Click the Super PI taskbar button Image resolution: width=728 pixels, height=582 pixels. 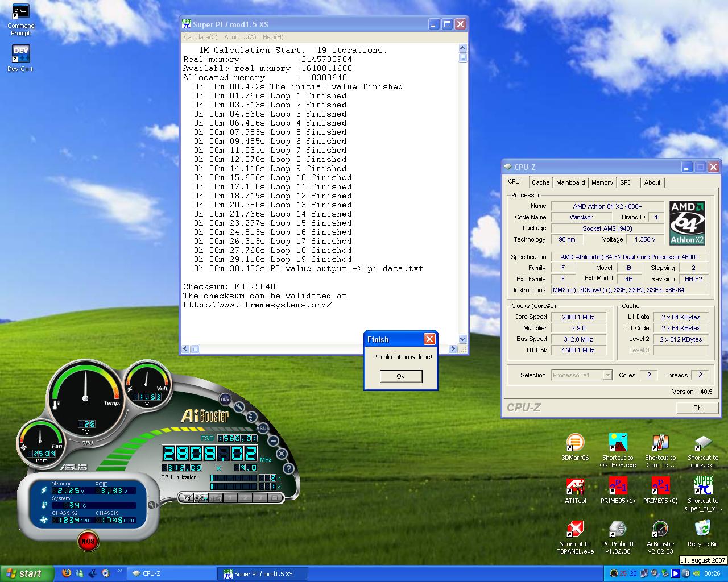coord(263,573)
